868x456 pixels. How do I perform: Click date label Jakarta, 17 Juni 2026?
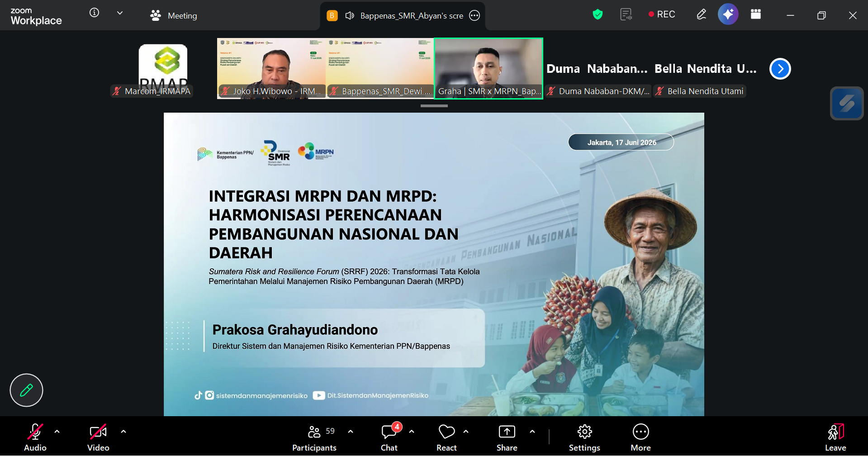(x=621, y=142)
